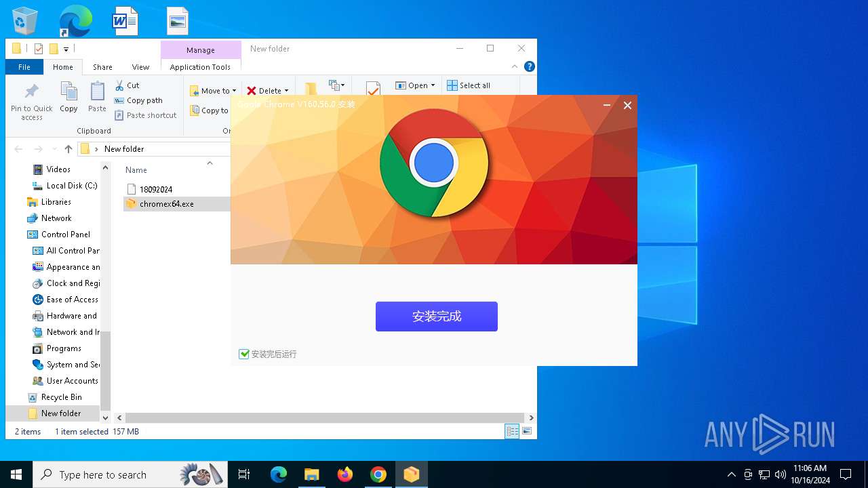This screenshot has width=868, height=488.
Task: Open the Windows Start menu
Action: click(x=16, y=474)
